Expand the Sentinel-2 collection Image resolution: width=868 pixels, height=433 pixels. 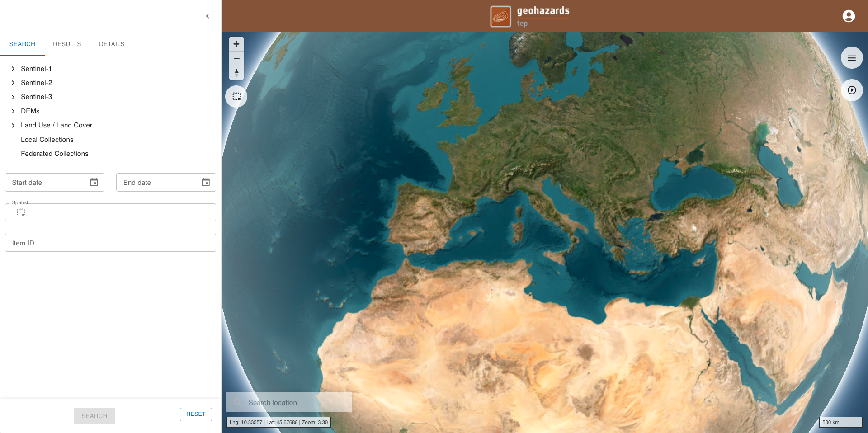13,83
